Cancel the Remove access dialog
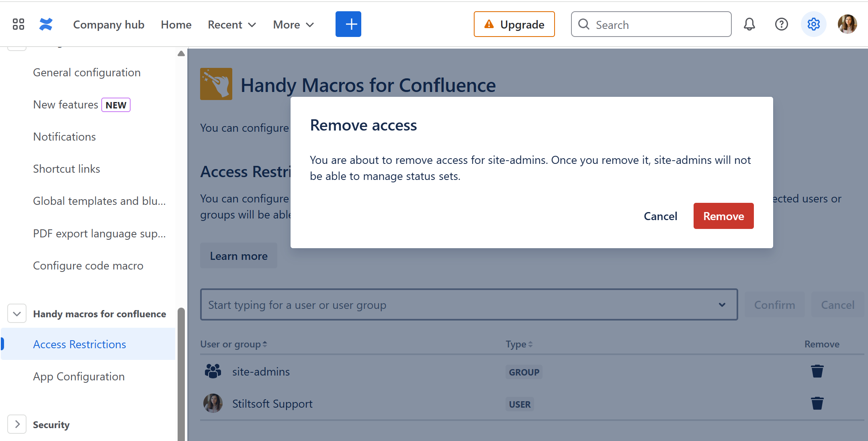 pyautogui.click(x=660, y=216)
